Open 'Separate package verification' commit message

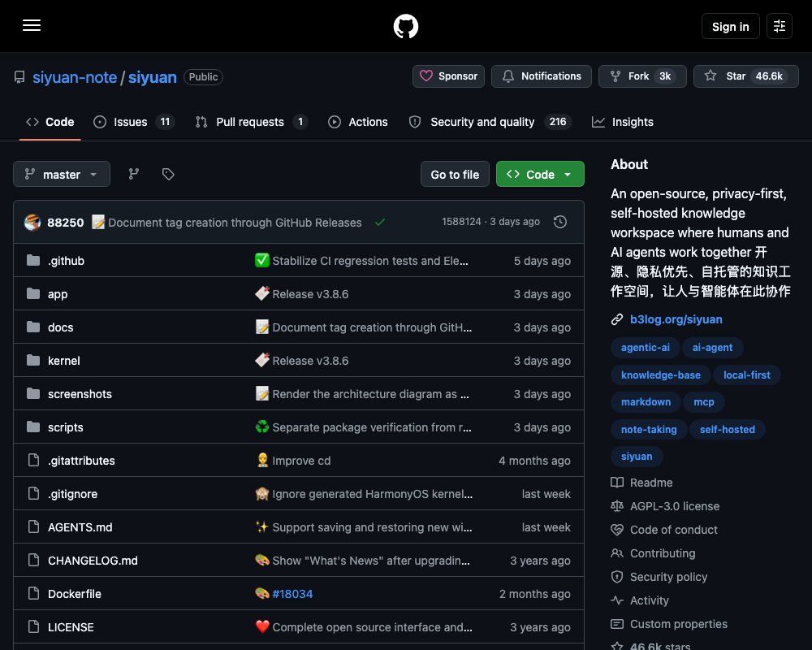(372, 427)
